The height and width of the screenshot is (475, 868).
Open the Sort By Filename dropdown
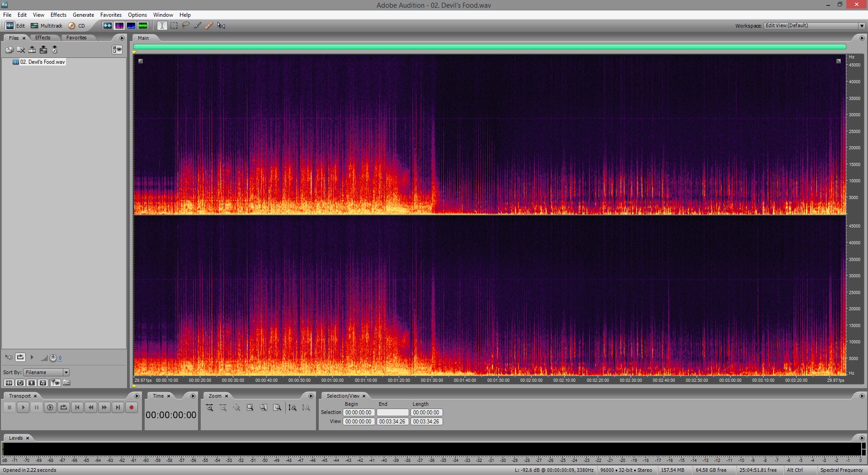(46, 372)
